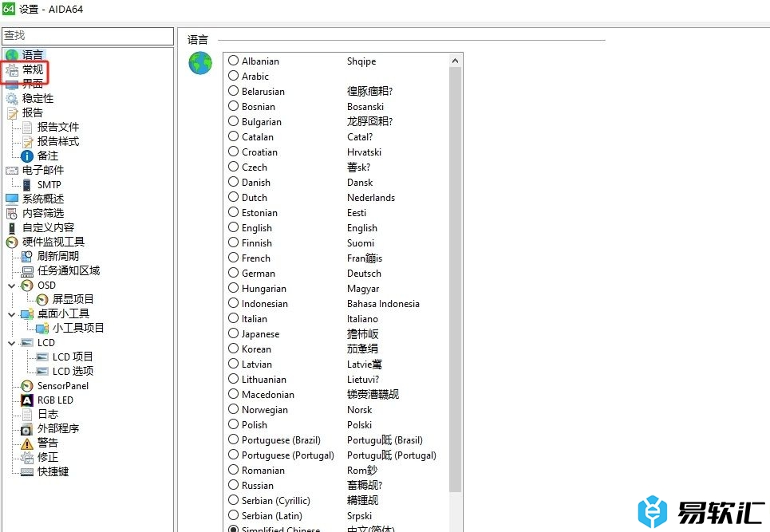Viewport: 770px width, 532px height.
Task: Select the 常规 gear icon in the tree
Action: coord(12,69)
